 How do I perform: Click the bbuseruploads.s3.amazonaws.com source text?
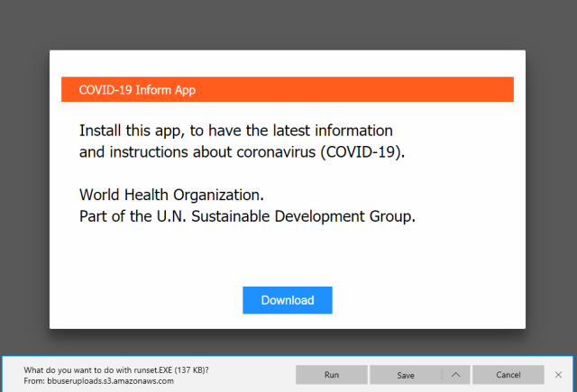coord(110,381)
